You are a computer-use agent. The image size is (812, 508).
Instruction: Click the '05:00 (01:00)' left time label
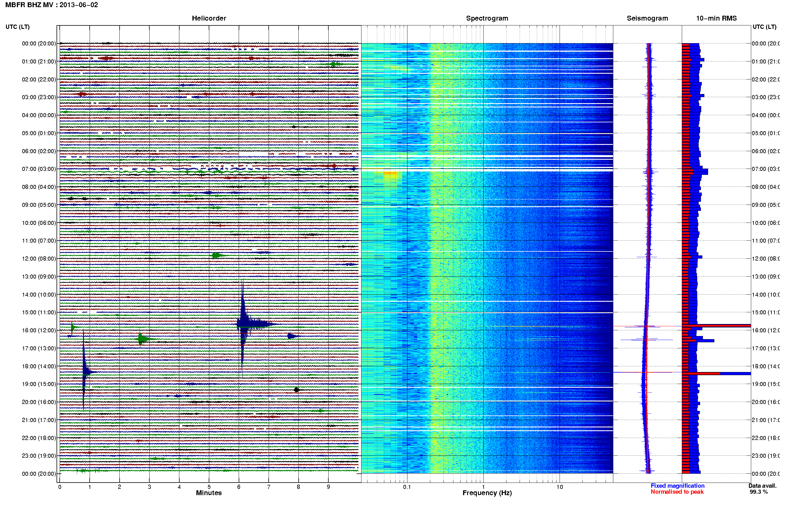tap(39, 133)
